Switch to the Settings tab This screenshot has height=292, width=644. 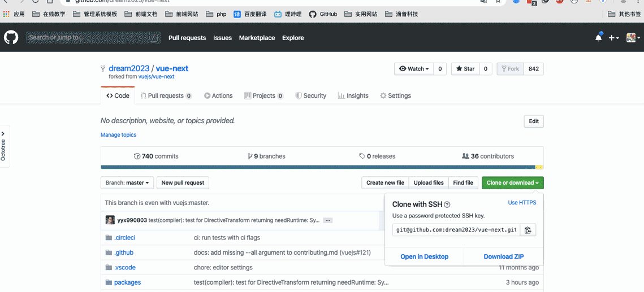click(395, 95)
